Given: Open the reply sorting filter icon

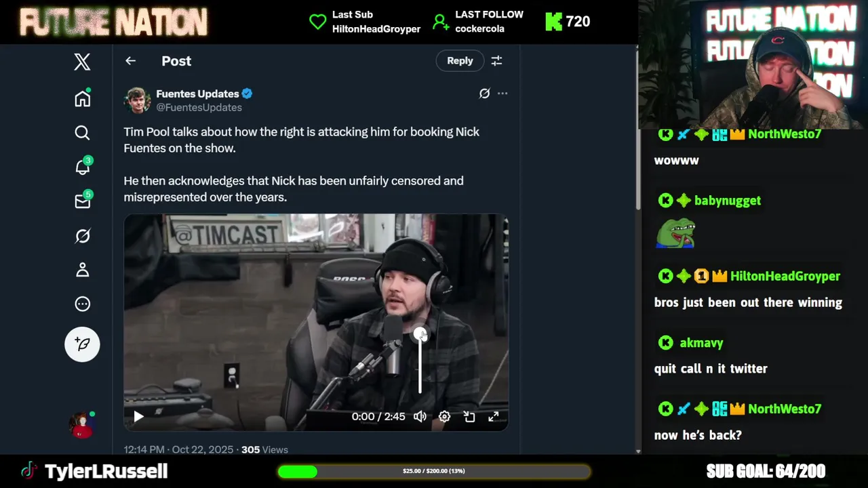Looking at the screenshot, I should click(x=496, y=61).
